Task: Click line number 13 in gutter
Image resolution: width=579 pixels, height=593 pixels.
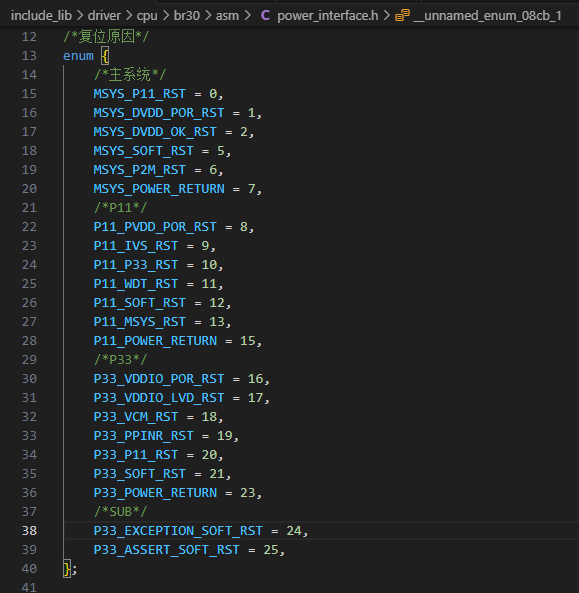Action: click(29, 56)
